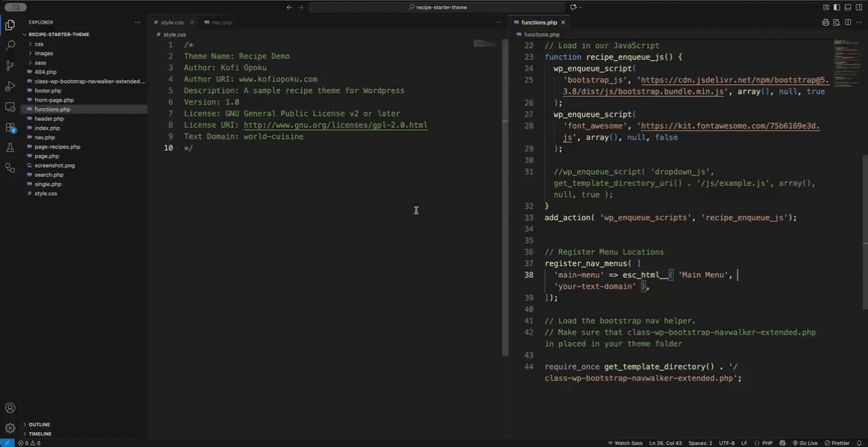The image size is (868, 447).
Task: Open the Accounts icon in activity bar
Action: pyautogui.click(x=10, y=408)
